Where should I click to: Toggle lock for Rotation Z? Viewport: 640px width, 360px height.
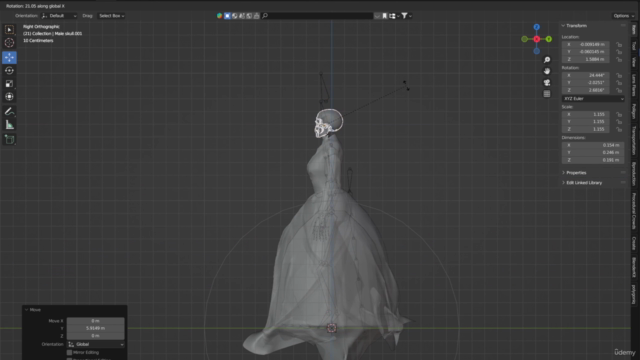pyautogui.click(x=619, y=90)
